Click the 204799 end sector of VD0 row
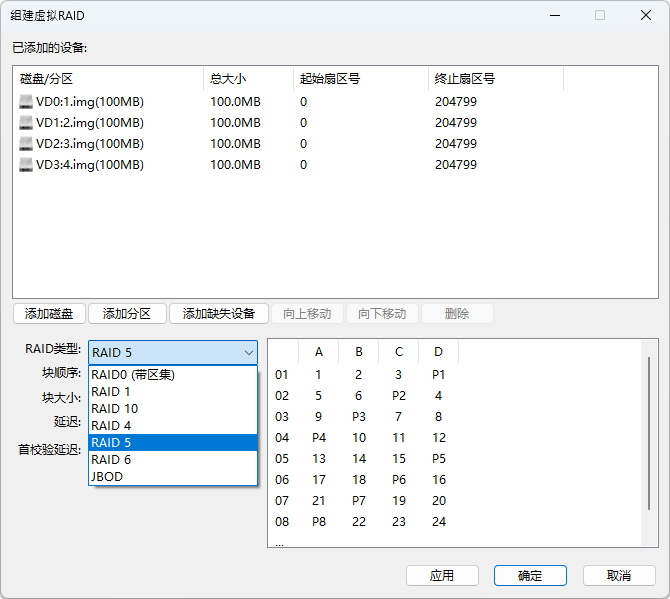The width and height of the screenshot is (670, 599). (456, 102)
